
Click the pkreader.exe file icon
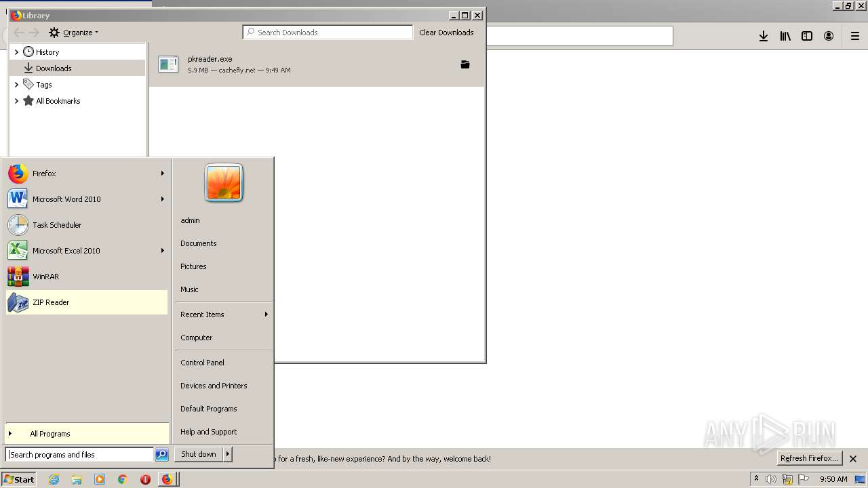point(168,64)
